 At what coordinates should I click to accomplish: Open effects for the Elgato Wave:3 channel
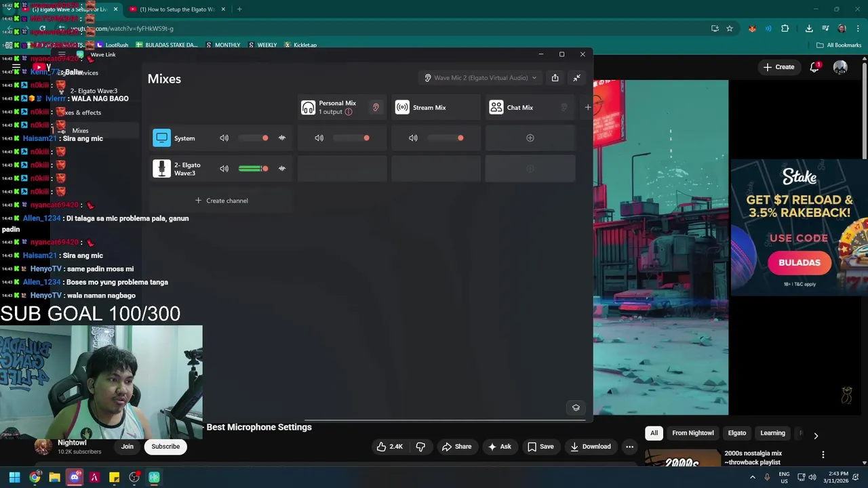coord(282,169)
